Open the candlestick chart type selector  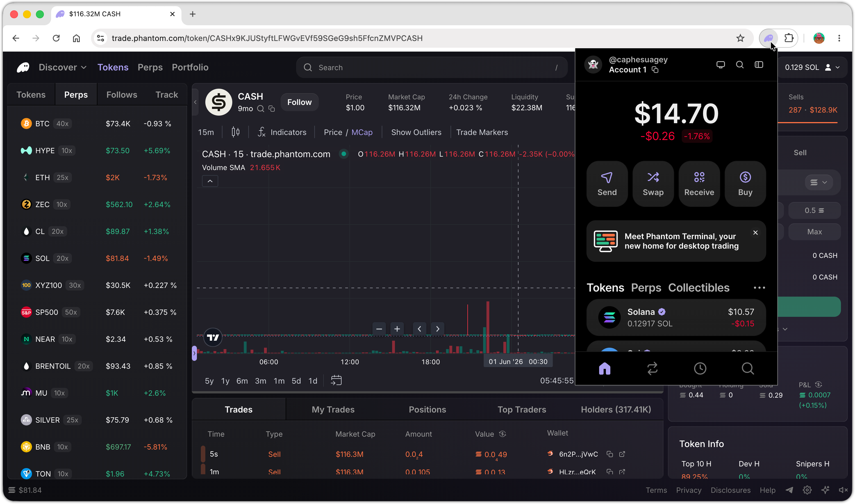tap(235, 132)
